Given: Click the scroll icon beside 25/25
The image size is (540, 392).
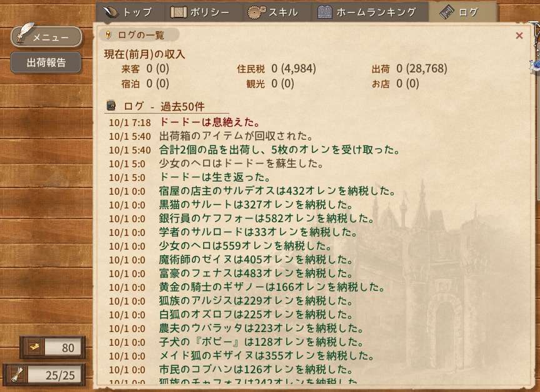Looking at the screenshot, I should [x=16, y=375].
